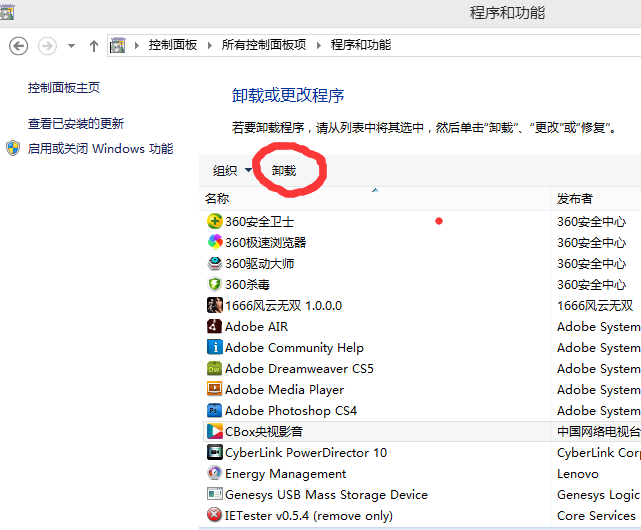Click the IETester red X icon

click(x=215, y=515)
